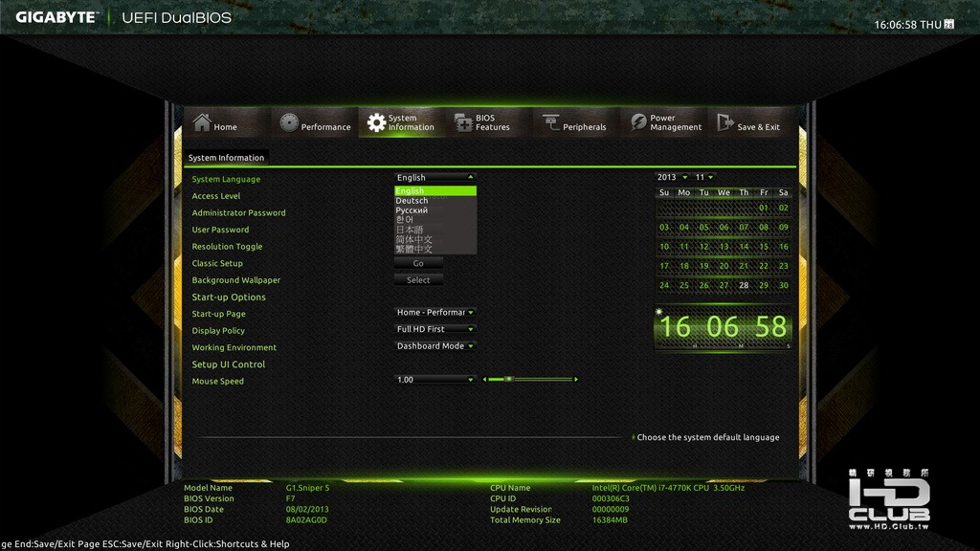Go to Save & Exit tab
Image resolution: width=980 pixels, height=551 pixels.
pyautogui.click(x=752, y=121)
